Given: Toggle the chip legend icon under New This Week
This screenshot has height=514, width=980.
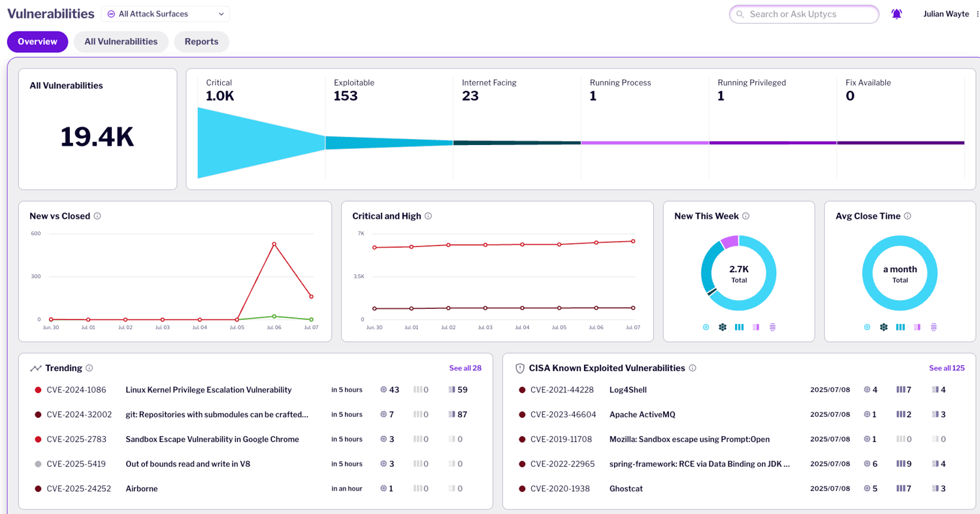Looking at the screenshot, I should click(x=706, y=327).
